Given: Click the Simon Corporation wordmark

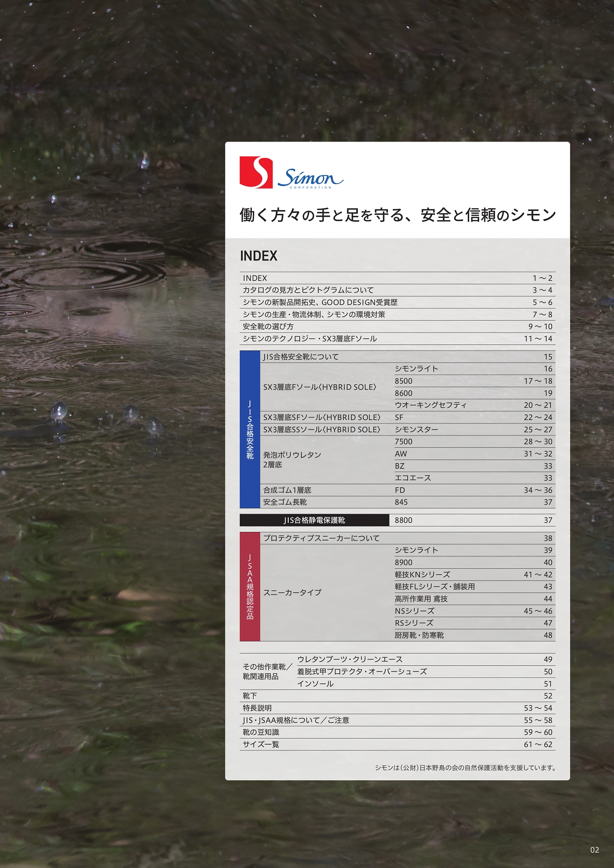Looking at the screenshot, I should tap(310, 178).
